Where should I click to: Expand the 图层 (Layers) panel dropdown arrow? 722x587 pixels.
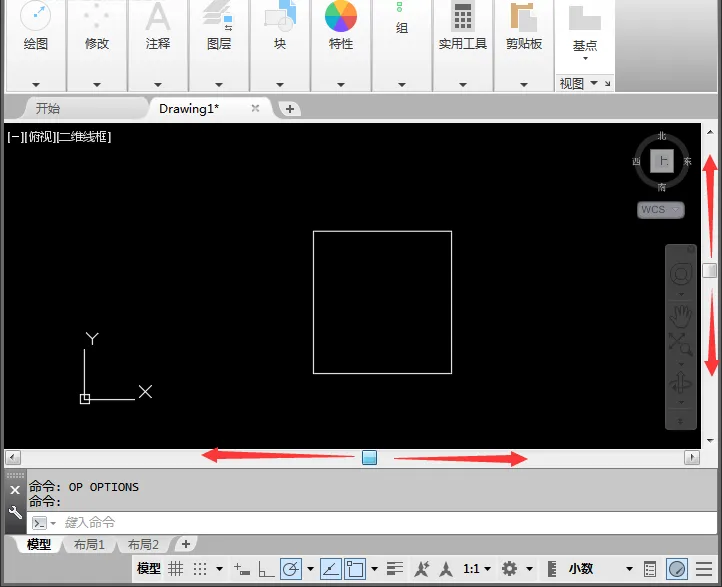(219, 85)
